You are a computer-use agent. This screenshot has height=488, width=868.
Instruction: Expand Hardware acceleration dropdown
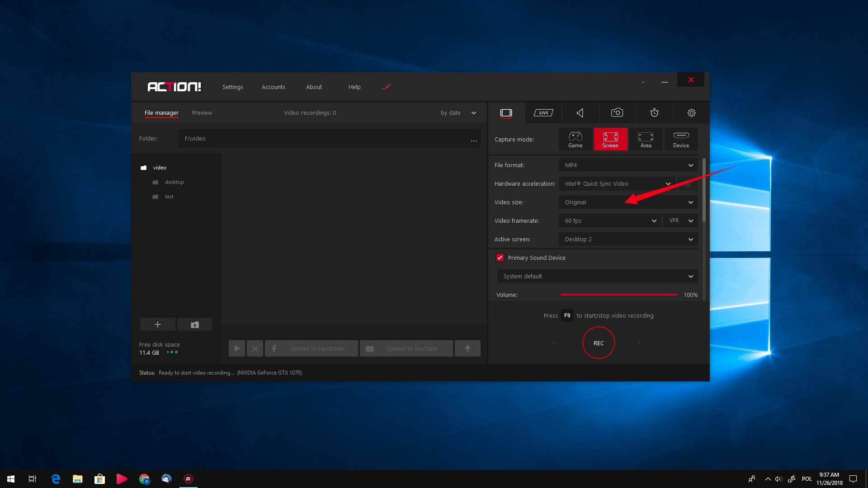coord(669,183)
